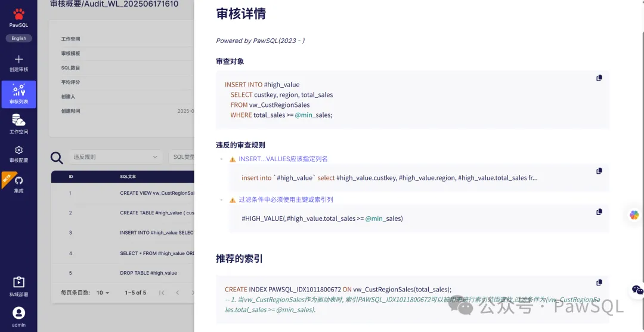The image size is (644, 332).
Task: Open the SQL类型 filter dropdown
Action: pos(181,156)
